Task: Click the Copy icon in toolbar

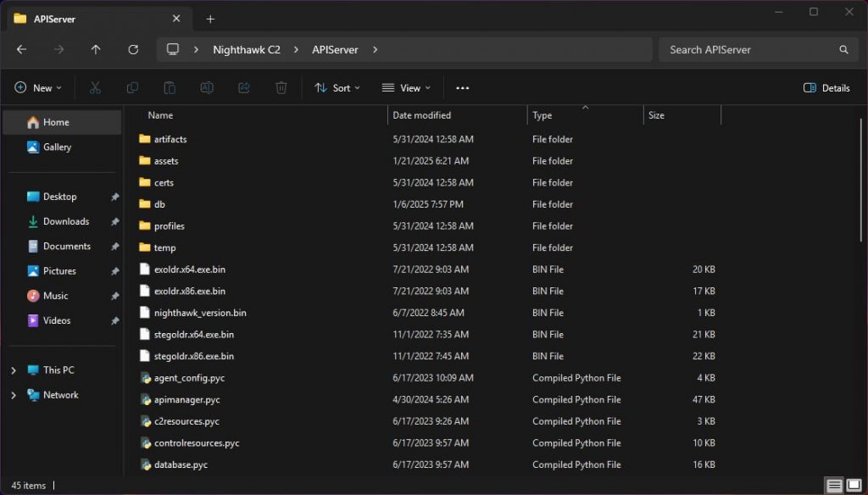Action: point(132,88)
